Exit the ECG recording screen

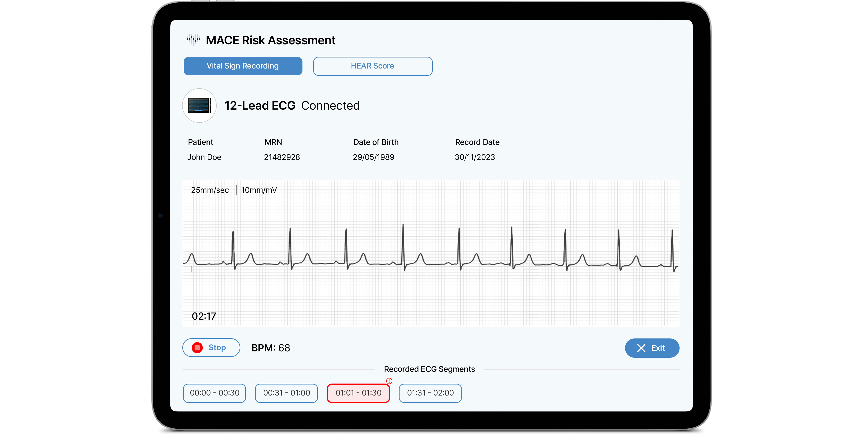click(x=652, y=348)
